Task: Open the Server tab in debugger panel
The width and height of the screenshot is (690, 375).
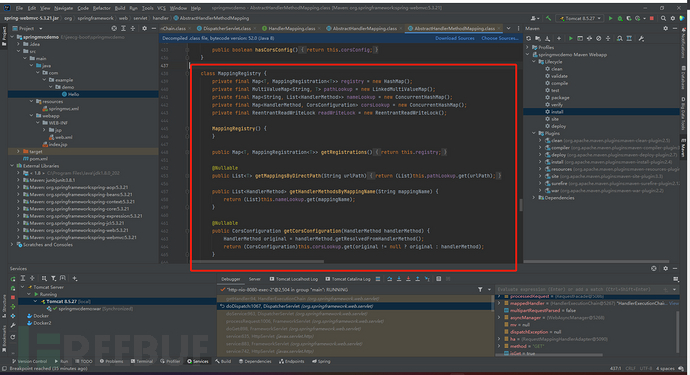Action: click(254, 279)
